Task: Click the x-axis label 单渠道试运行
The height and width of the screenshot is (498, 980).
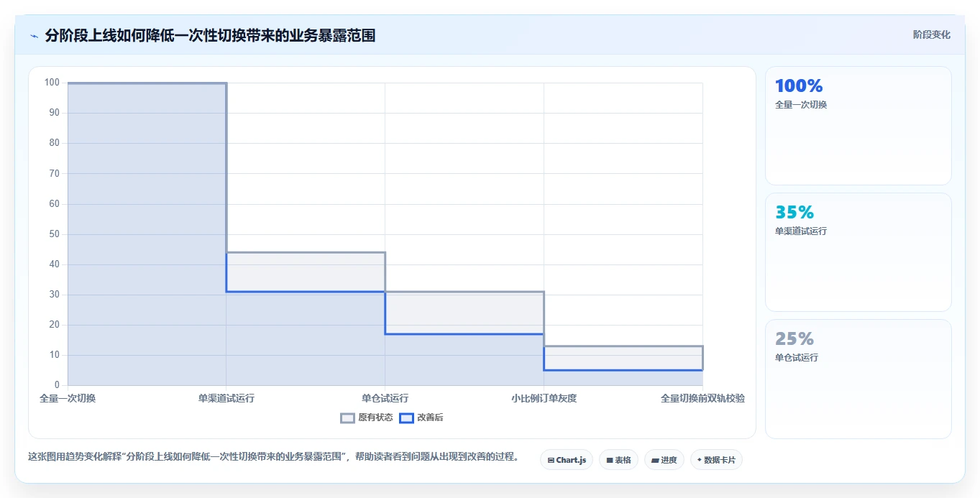Action: point(226,398)
